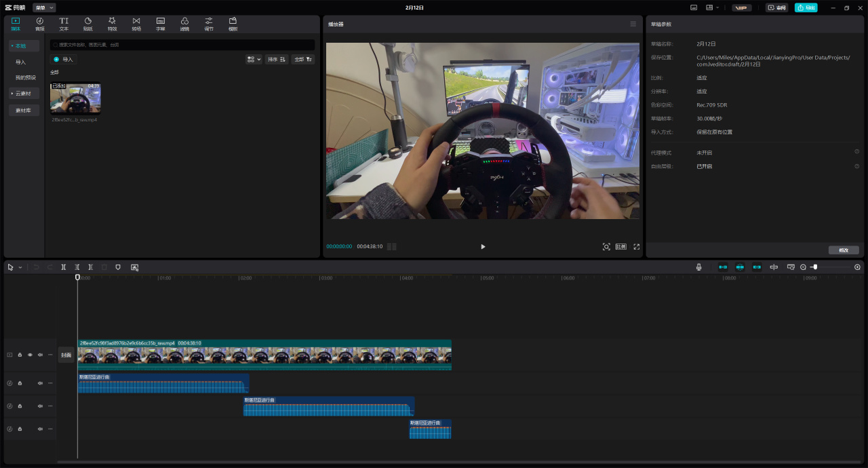
Task: Click the timeline zoom slider
Action: 815,267
